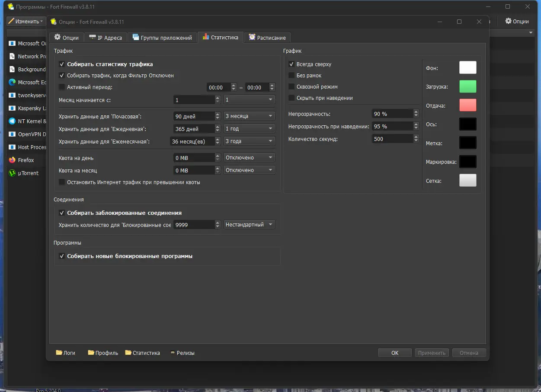Uncheck the Всегда сверху option
The image size is (541, 392).
[291, 64]
